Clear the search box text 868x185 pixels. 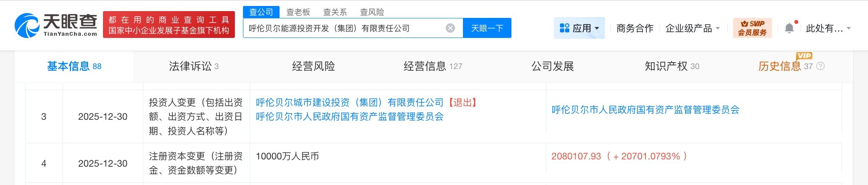[450, 28]
